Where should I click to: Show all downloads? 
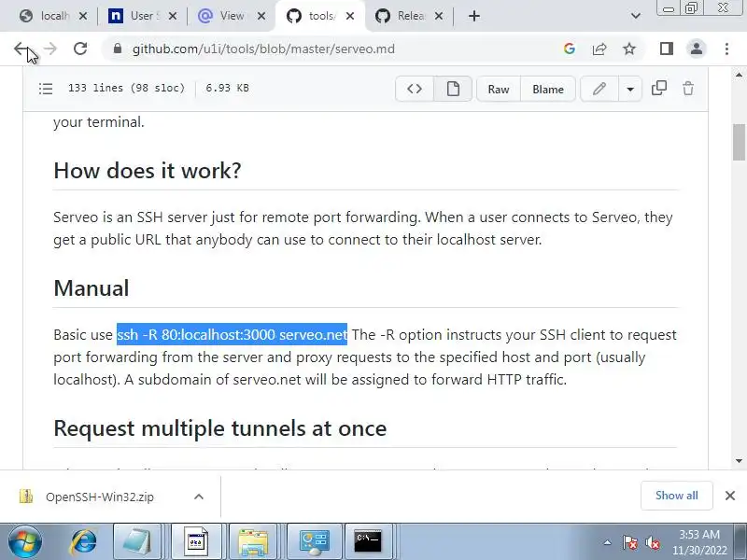tap(676, 496)
